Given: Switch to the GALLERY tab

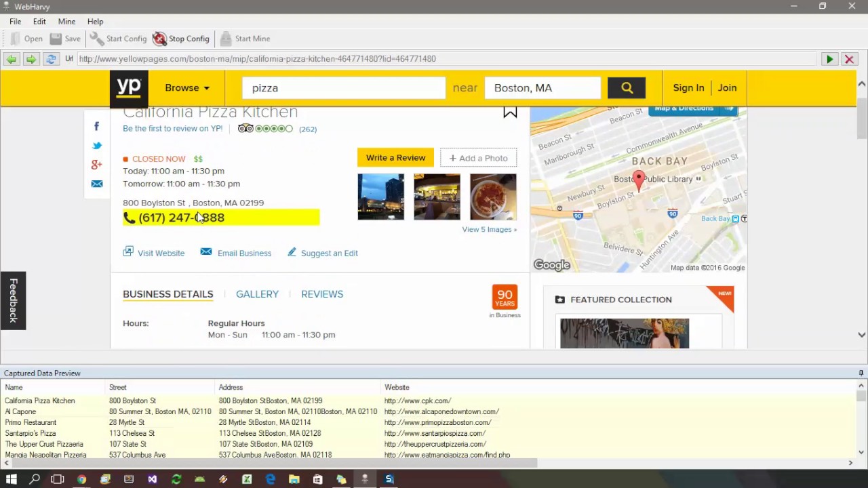Looking at the screenshot, I should [257, 294].
